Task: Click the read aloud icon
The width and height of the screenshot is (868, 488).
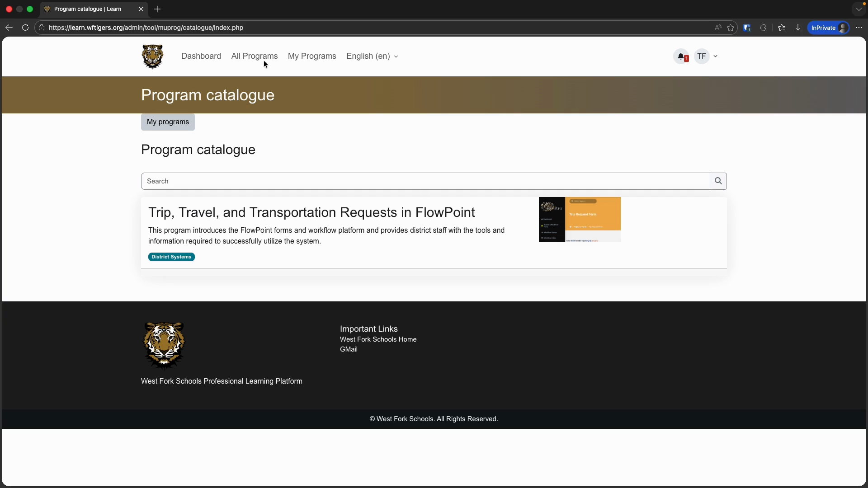Action: tap(717, 28)
